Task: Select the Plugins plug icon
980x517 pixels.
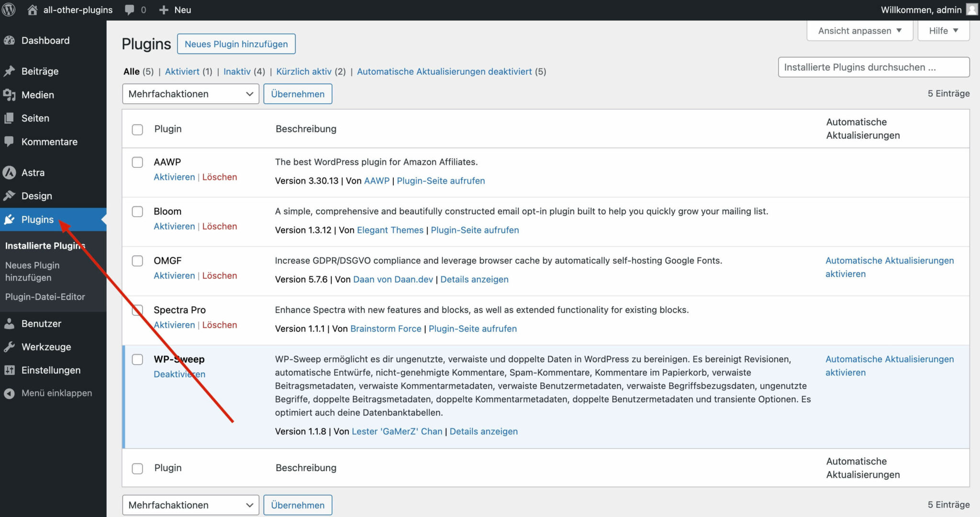Action: click(10, 219)
